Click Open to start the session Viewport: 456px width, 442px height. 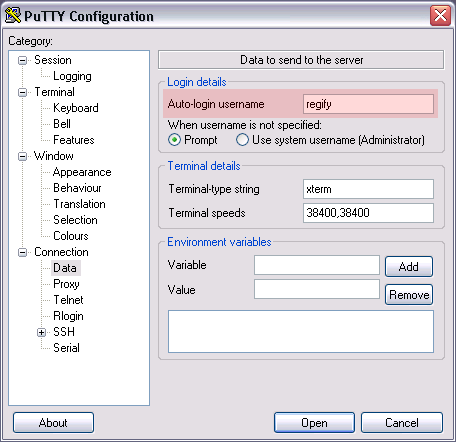pos(314,423)
